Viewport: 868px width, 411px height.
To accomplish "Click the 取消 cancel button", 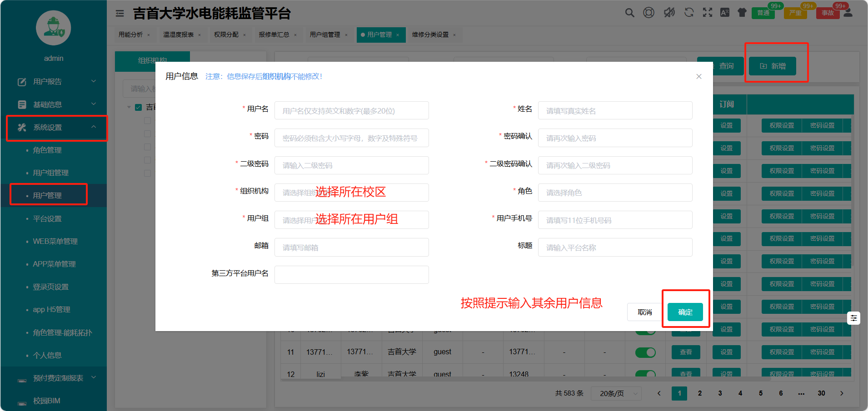I will pos(644,312).
